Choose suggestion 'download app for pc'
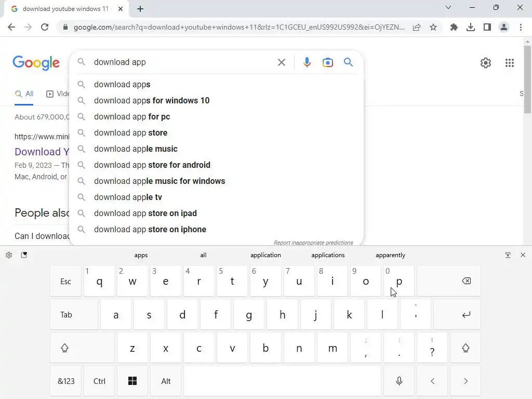Image resolution: width=532 pixels, height=399 pixels. [216, 117]
